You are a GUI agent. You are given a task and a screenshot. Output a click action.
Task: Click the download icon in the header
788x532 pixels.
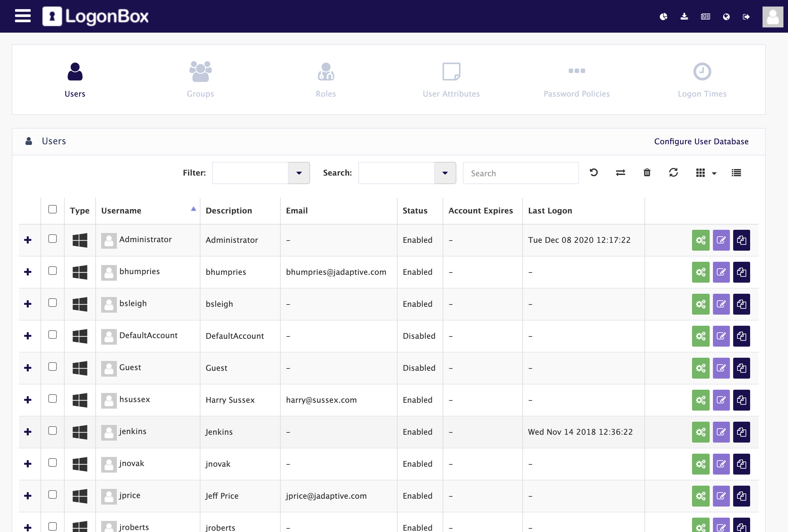coord(684,16)
